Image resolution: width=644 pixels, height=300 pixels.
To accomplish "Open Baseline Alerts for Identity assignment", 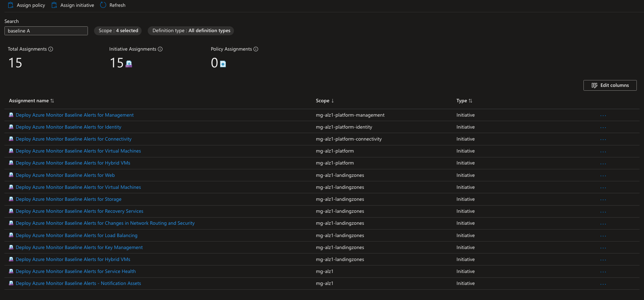I will pos(68,127).
